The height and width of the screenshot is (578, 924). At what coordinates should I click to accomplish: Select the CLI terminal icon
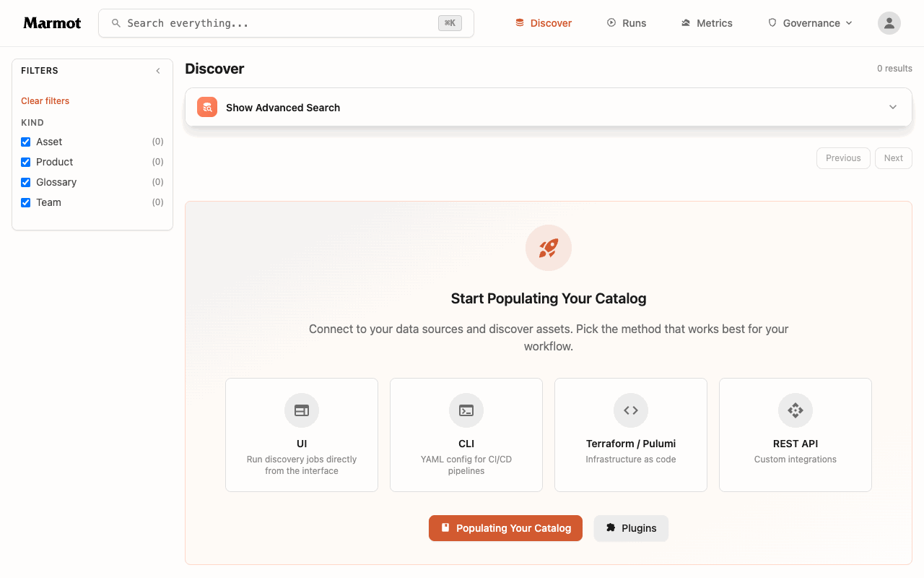tap(466, 410)
